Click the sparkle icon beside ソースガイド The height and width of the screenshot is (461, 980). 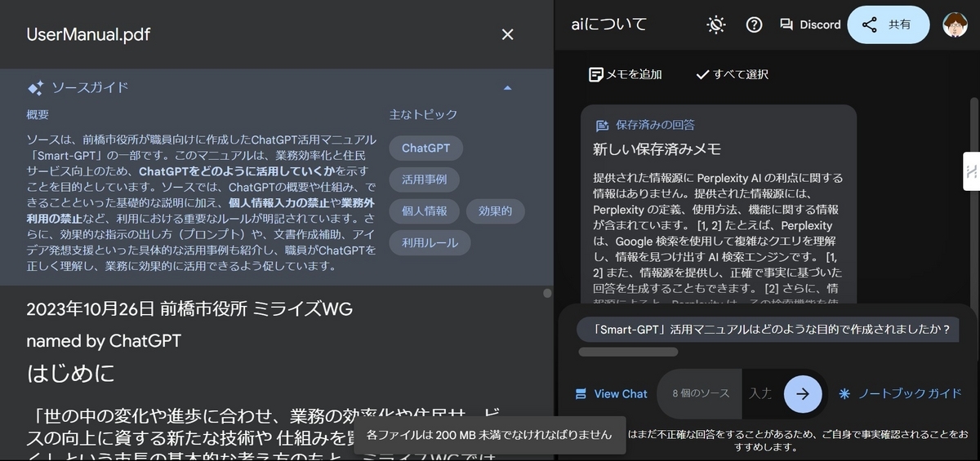(x=35, y=88)
